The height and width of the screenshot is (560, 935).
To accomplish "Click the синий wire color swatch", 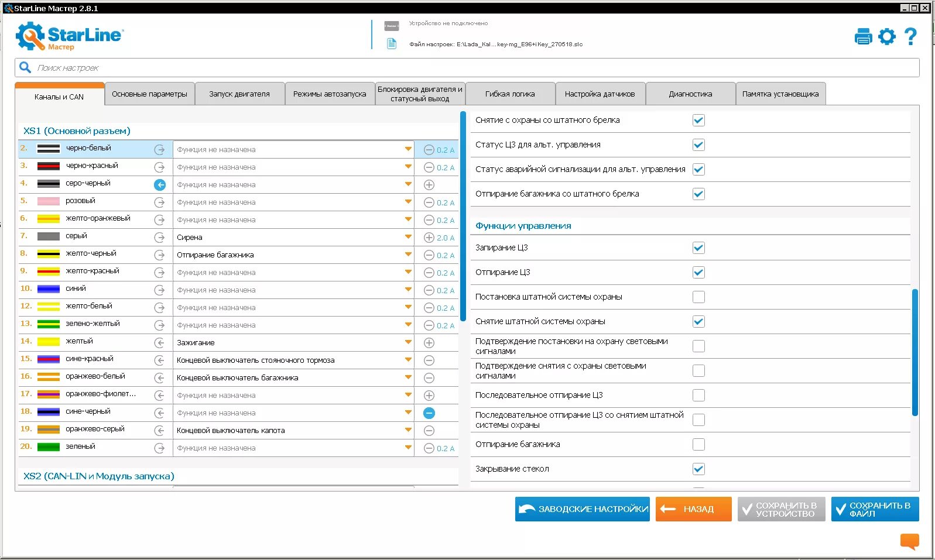I will pyautogui.click(x=49, y=289).
